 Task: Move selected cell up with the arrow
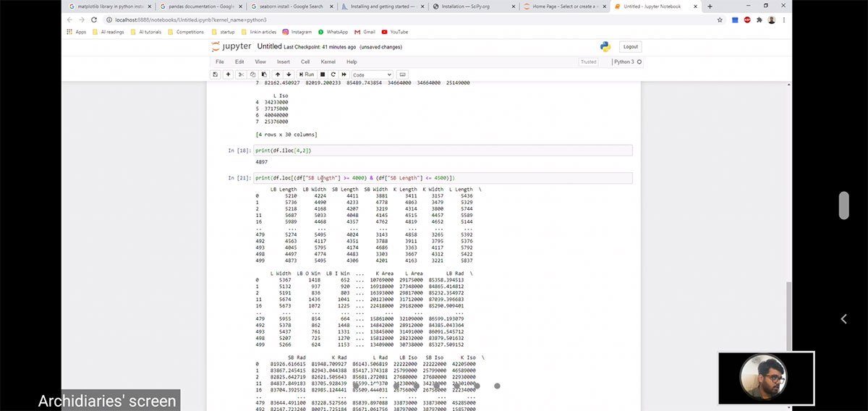click(278, 75)
